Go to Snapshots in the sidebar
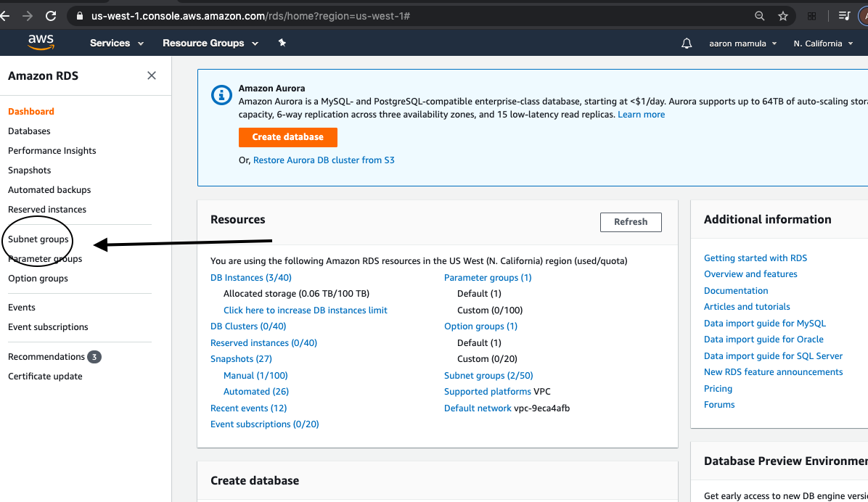 pyautogui.click(x=29, y=170)
